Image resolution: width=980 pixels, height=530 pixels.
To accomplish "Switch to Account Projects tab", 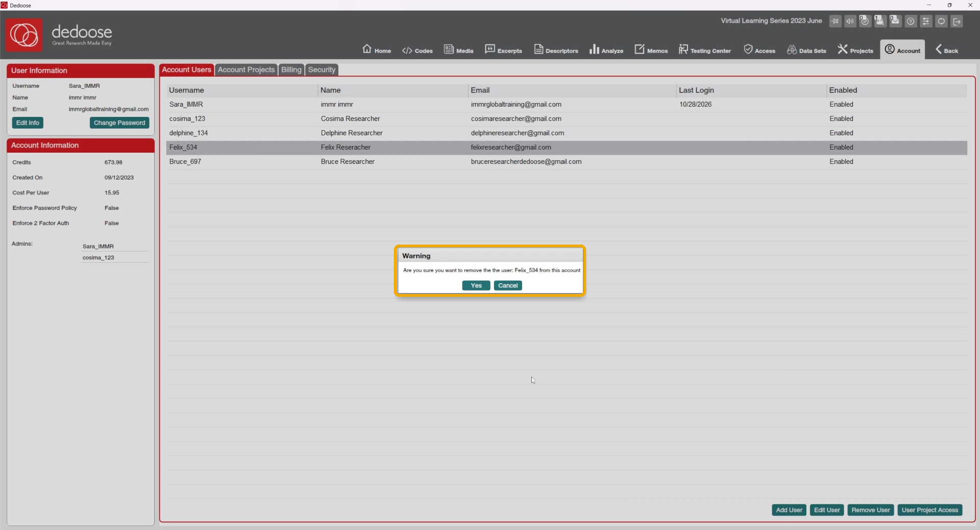I will click(x=246, y=70).
